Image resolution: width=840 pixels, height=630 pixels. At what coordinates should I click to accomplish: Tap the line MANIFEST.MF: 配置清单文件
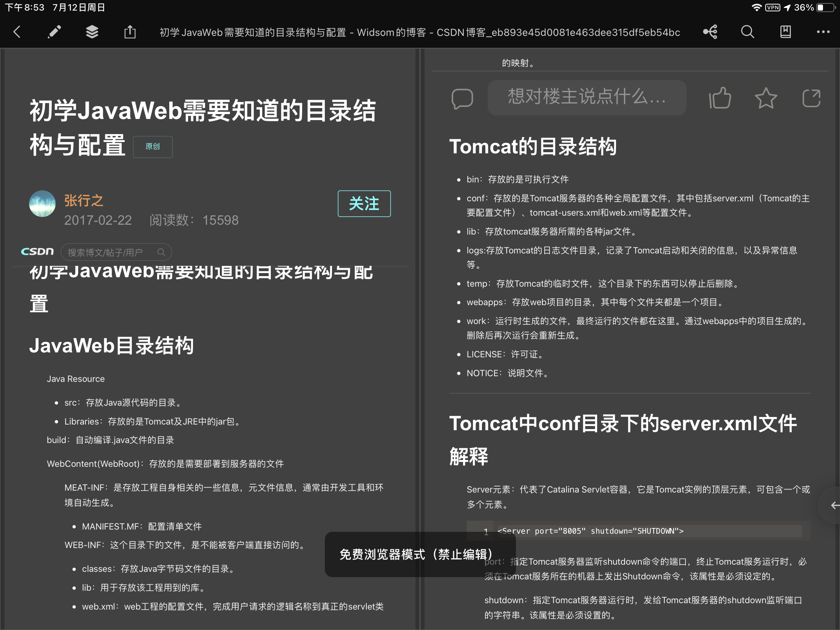pos(142,527)
